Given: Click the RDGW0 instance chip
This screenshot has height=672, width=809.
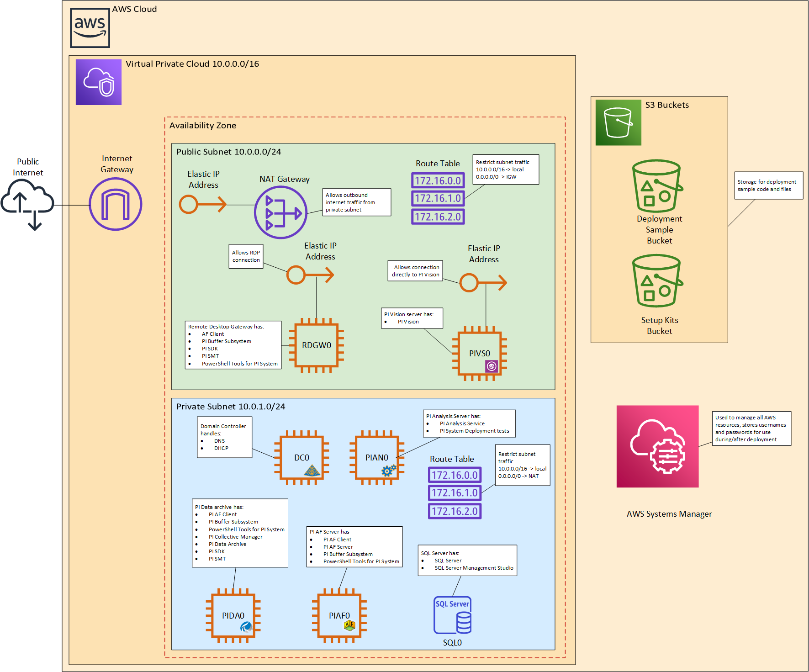Looking at the screenshot, I should pyautogui.click(x=317, y=345).
